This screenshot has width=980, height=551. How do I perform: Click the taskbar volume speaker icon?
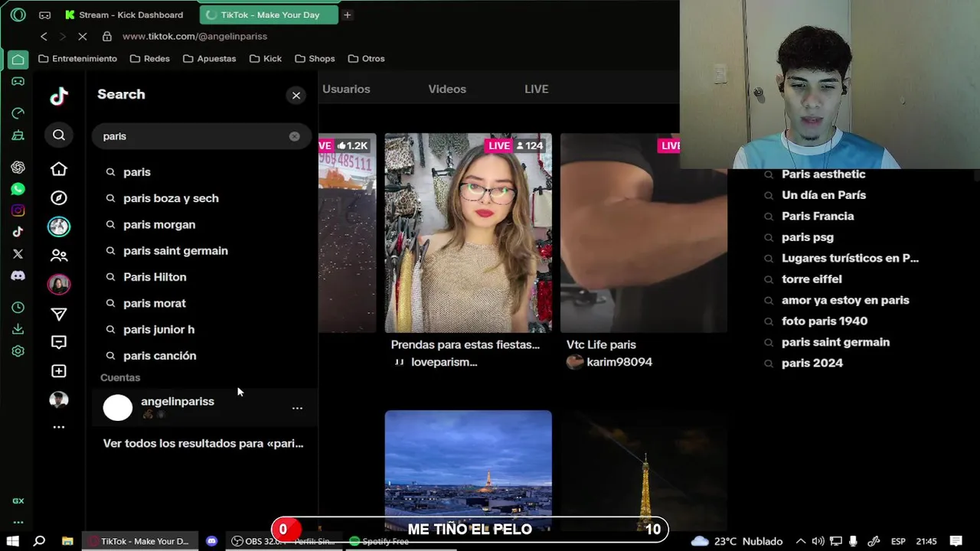pyautogui.click(x=818, y=541)
